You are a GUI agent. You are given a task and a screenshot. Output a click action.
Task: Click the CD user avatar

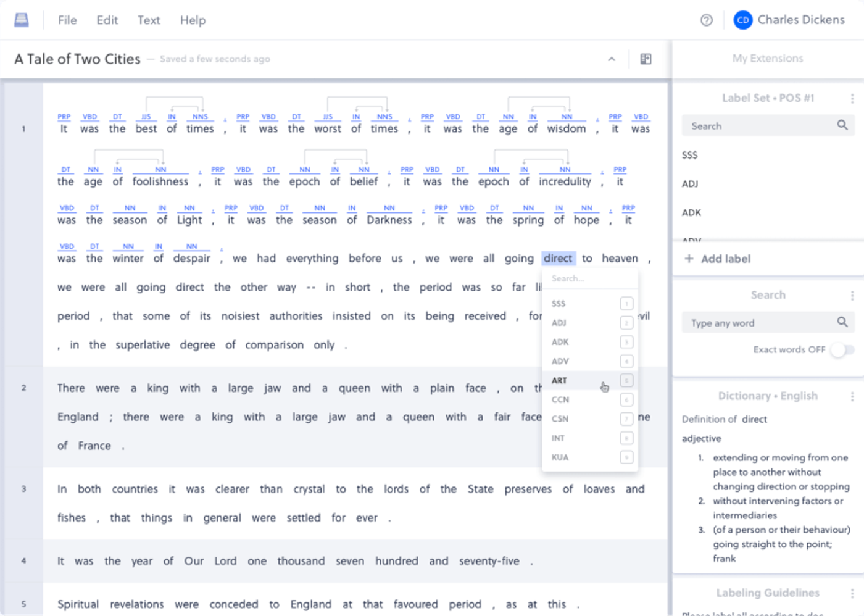(743, 20)
